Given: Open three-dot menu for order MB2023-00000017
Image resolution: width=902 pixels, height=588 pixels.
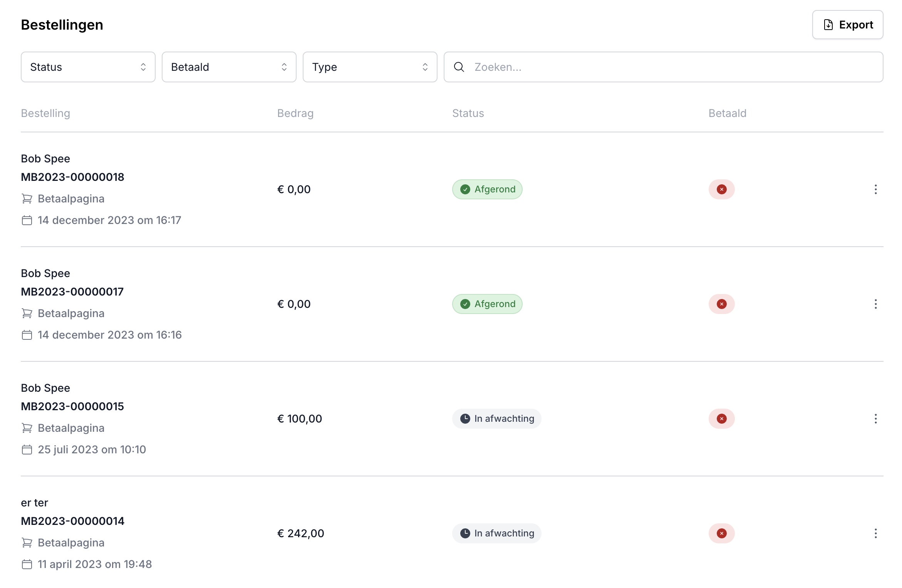Looking at the screenshot, I should point(875,304).
